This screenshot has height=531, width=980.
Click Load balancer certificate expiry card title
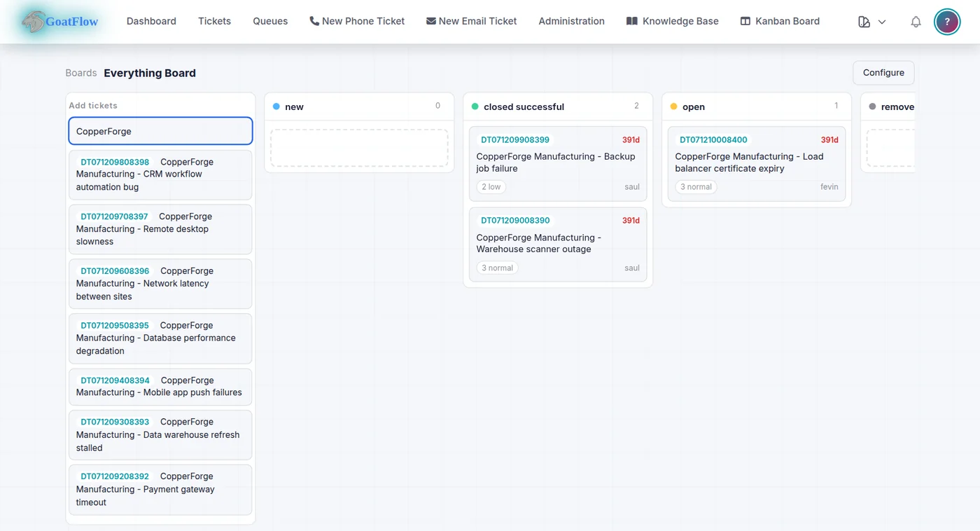(x=749, y=163)
